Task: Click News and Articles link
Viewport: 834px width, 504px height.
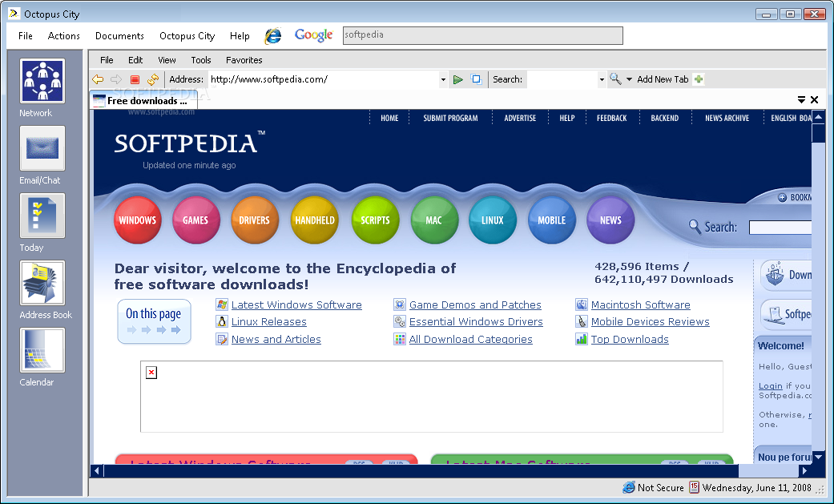Action: [276, 340]
